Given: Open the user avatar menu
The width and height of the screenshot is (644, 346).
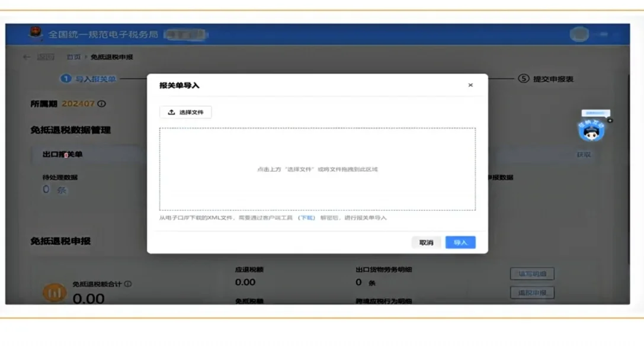Looking at the screenshot, I should coord(580,34).
